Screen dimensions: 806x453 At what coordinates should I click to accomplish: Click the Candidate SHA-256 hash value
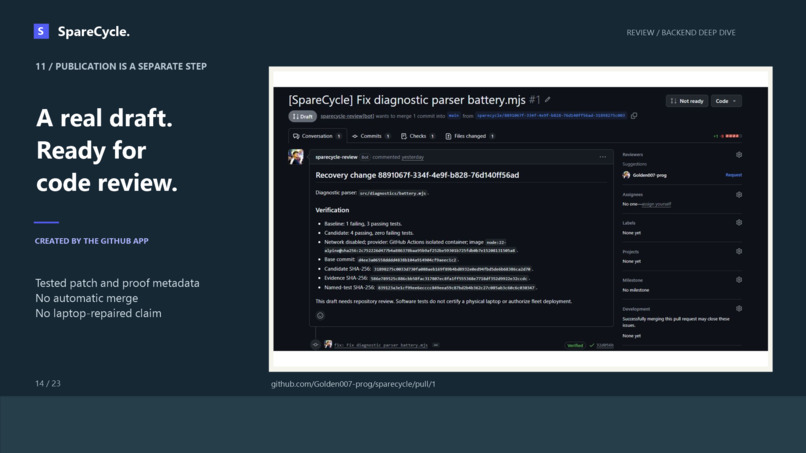coord(452,269)
